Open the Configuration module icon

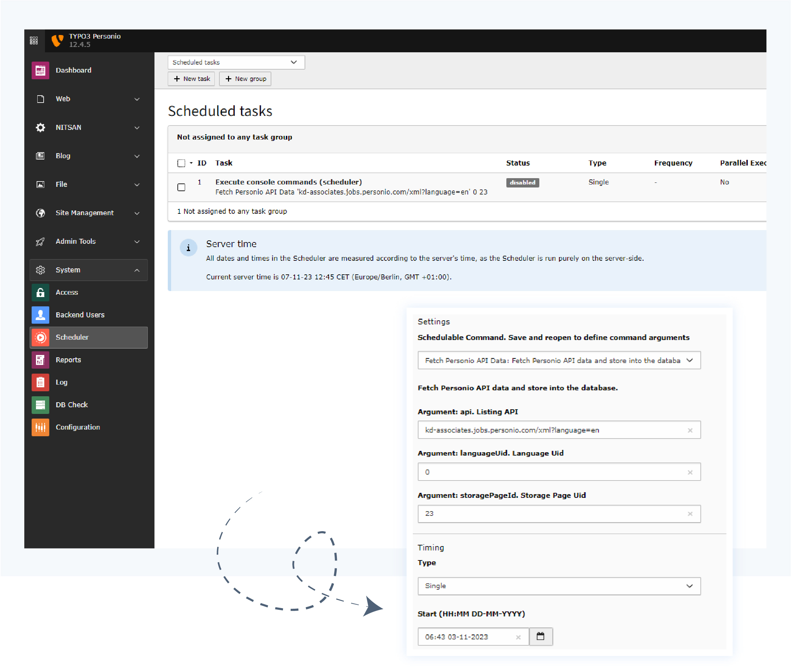[x=40, y=427]
